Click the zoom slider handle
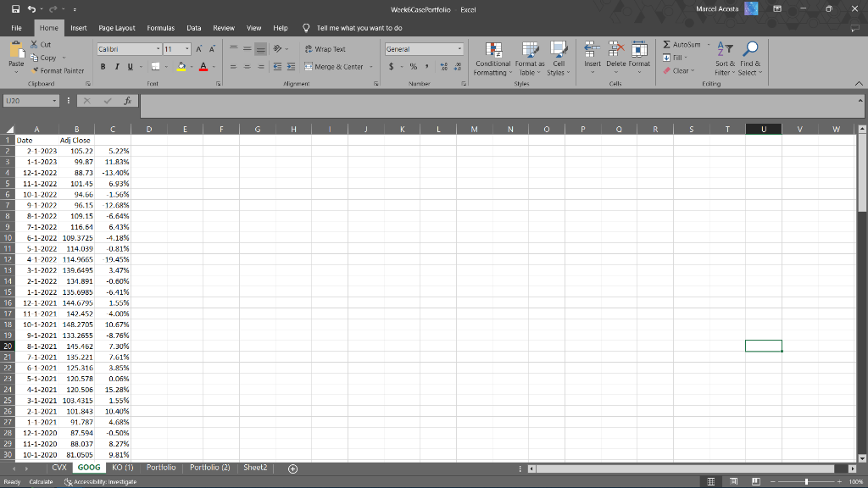Viewport: 868px width, 488px height. (807, 482)
